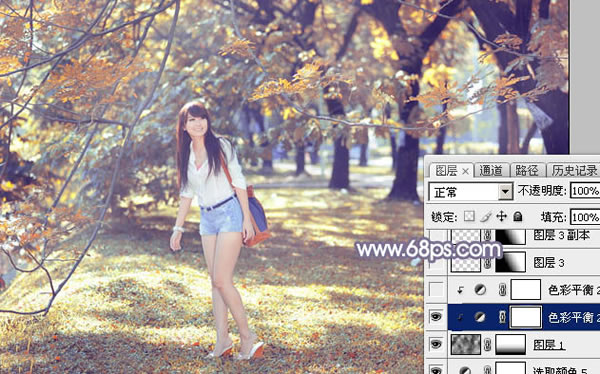Click the unselected 色彩平衡 layer's adjustment icon

pos(480,290)
